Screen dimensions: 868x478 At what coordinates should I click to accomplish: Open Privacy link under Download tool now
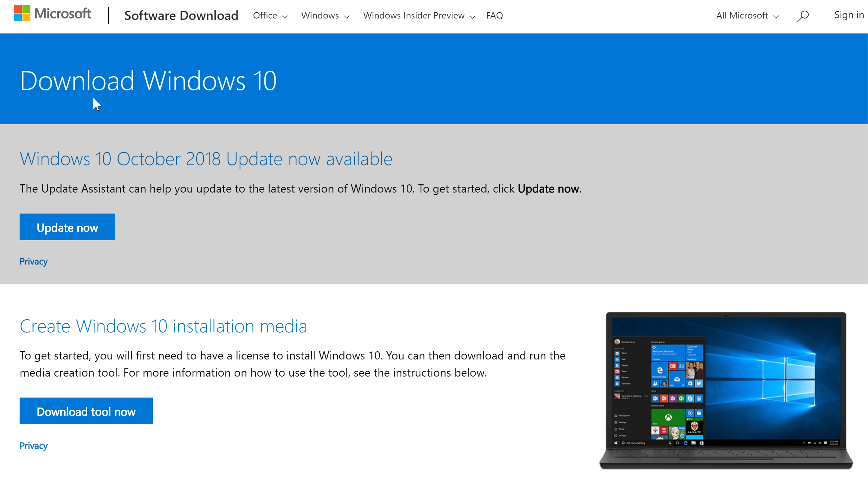pos(33,446)
